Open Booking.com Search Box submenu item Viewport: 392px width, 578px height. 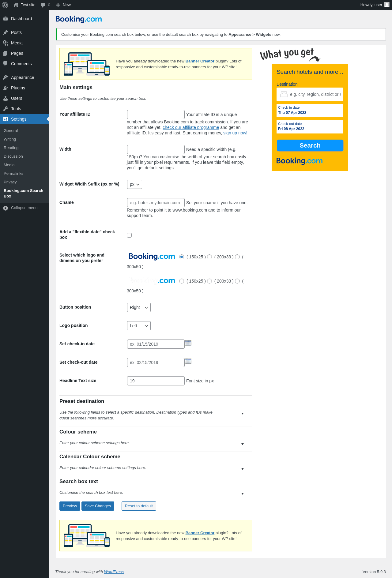[x=24, y=193]
